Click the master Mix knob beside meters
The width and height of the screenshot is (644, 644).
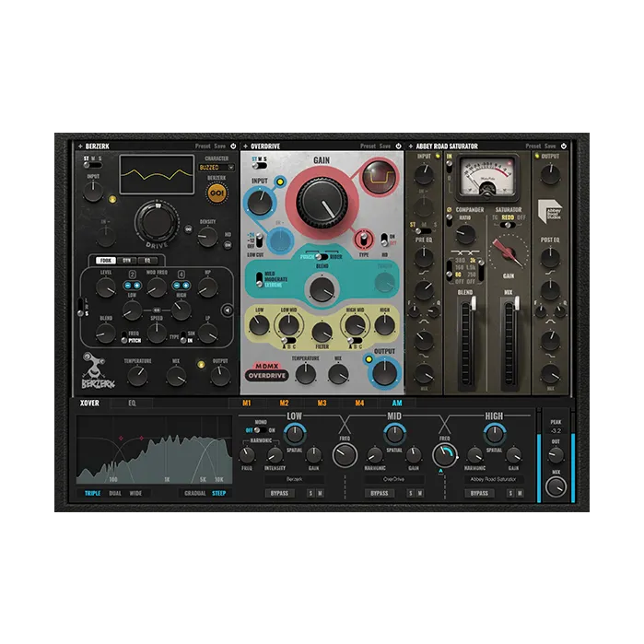pos(556,486)
